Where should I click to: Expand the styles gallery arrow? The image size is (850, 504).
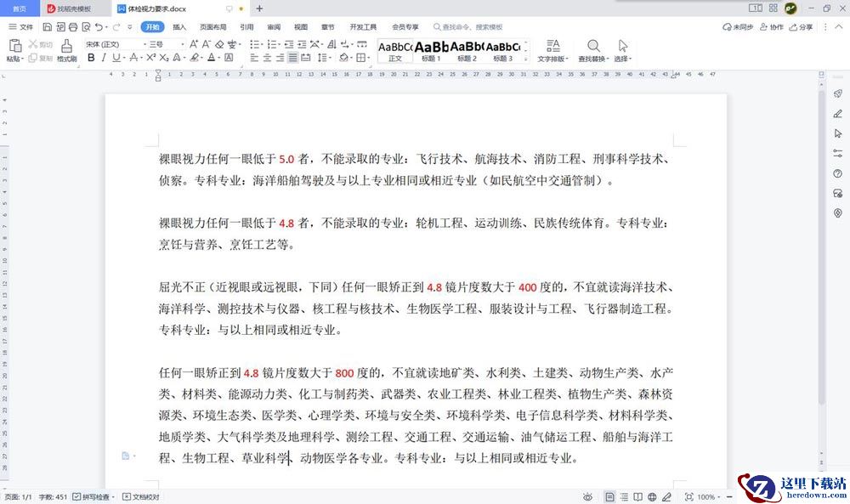526,59
